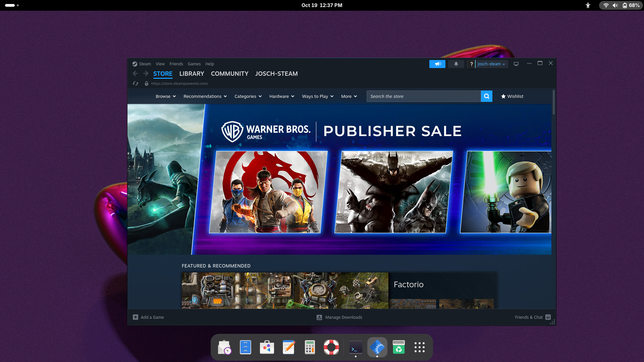Click the back navigation arrow

[x=135, y=73]
